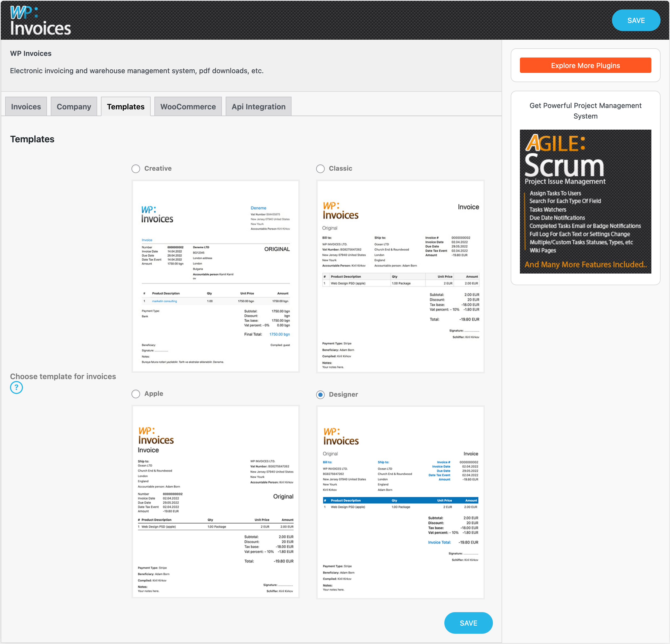
Task: Click the Classic invoice template preview
Action: click(400, 276)
